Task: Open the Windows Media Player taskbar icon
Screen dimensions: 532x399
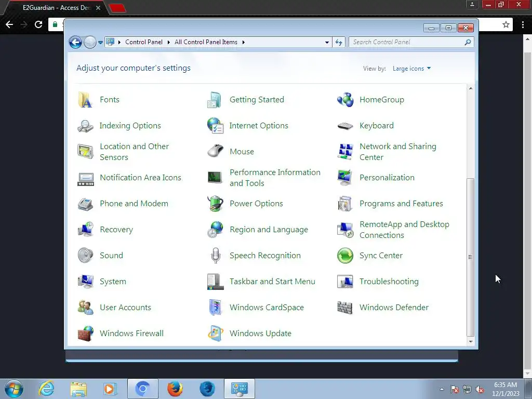Action: (110, 389)
